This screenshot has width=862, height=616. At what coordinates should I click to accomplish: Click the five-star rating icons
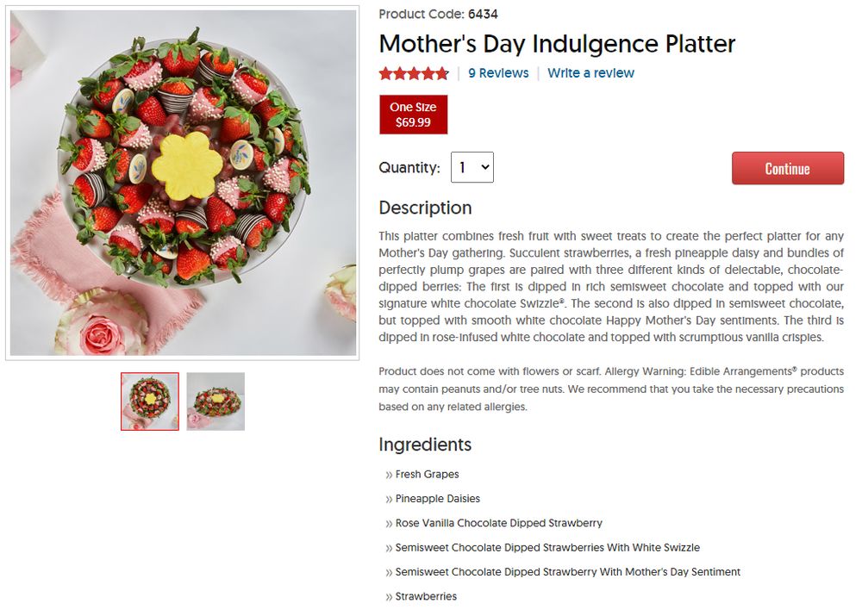(x=414, y=73)
